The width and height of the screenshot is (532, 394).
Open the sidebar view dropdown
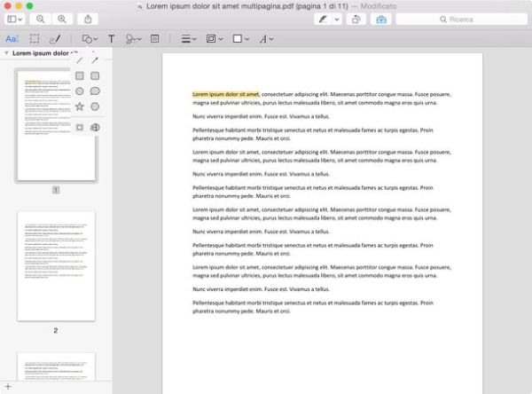coord(14,20)
